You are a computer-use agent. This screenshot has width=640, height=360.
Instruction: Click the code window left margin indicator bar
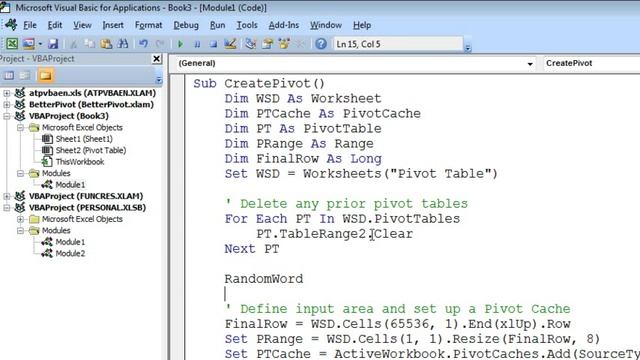(178, 217)
